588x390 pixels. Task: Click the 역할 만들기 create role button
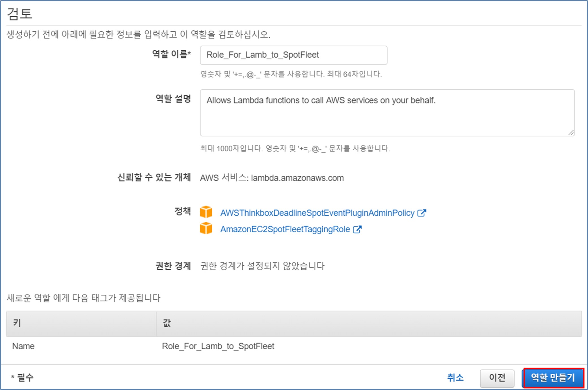tap(553, 378)
